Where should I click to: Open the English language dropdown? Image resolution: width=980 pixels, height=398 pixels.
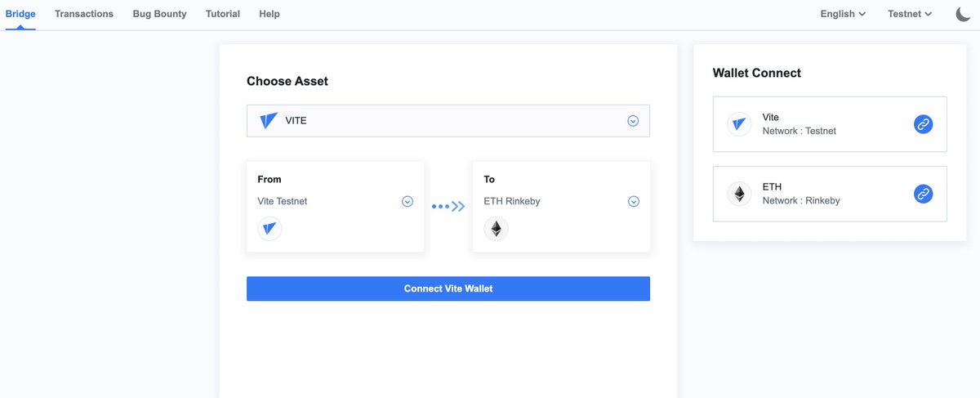[x=843, y=14]
